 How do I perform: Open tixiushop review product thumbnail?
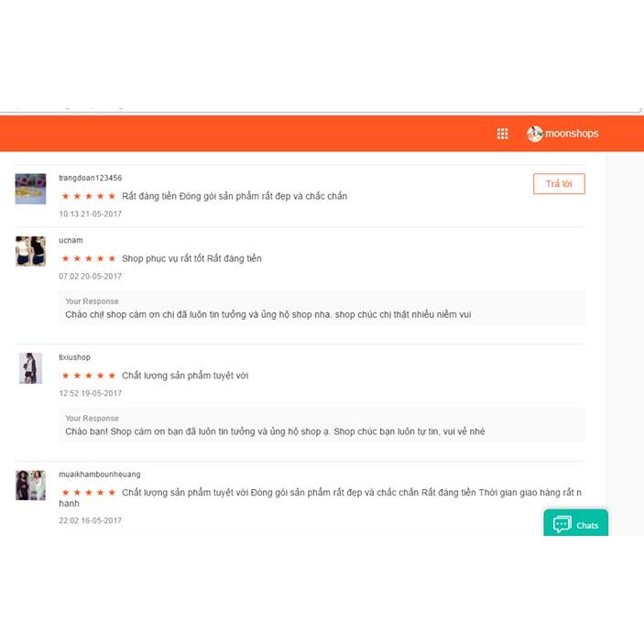pos(30,368)
